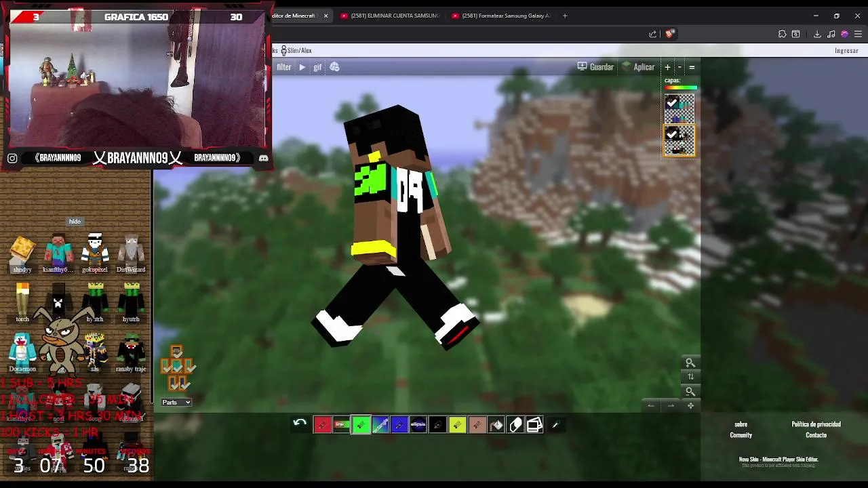Click the Ingresar login link

click(x=846, y=50)
